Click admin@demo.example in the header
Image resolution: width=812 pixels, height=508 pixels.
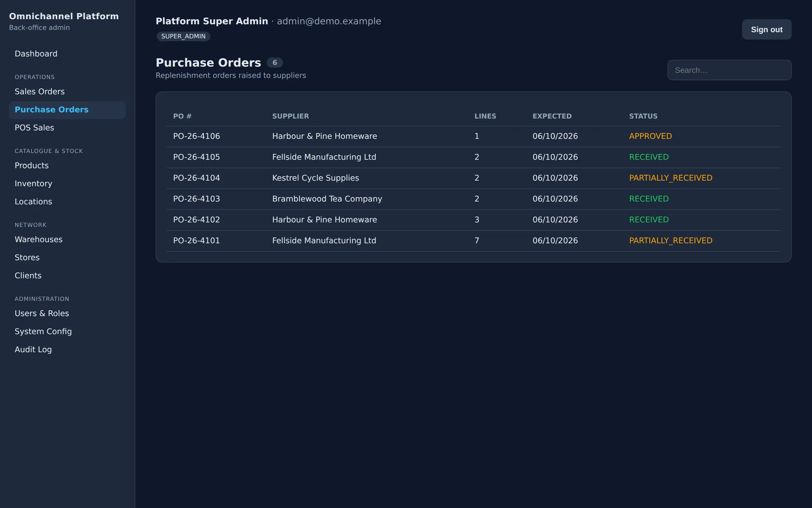tap(329, 21)
